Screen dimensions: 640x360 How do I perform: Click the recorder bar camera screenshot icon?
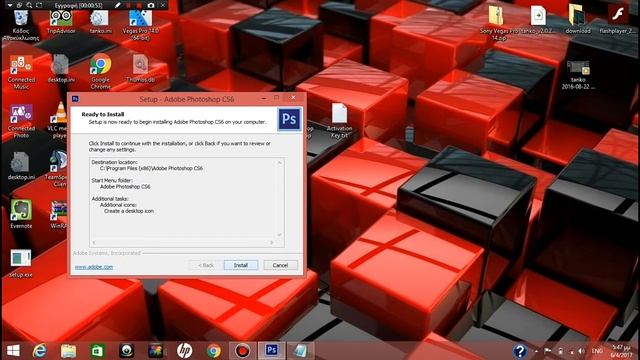pyautogui.click(x=151, y=5)
